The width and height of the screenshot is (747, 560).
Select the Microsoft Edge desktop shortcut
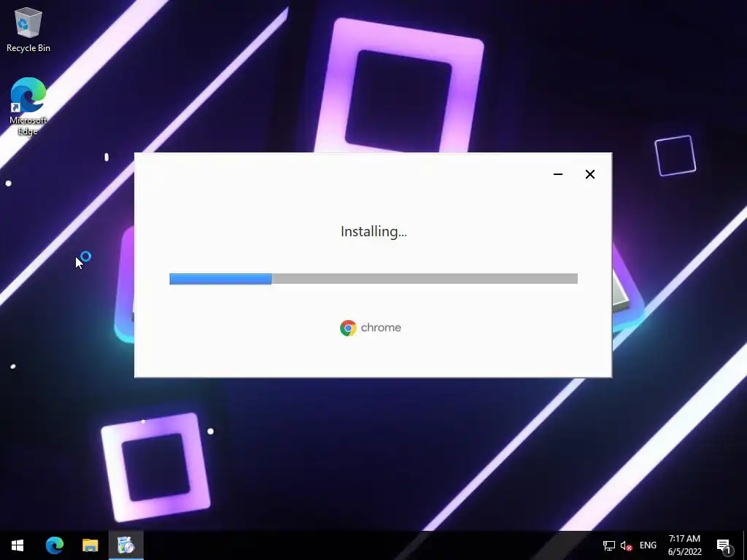tap(28, 106)
